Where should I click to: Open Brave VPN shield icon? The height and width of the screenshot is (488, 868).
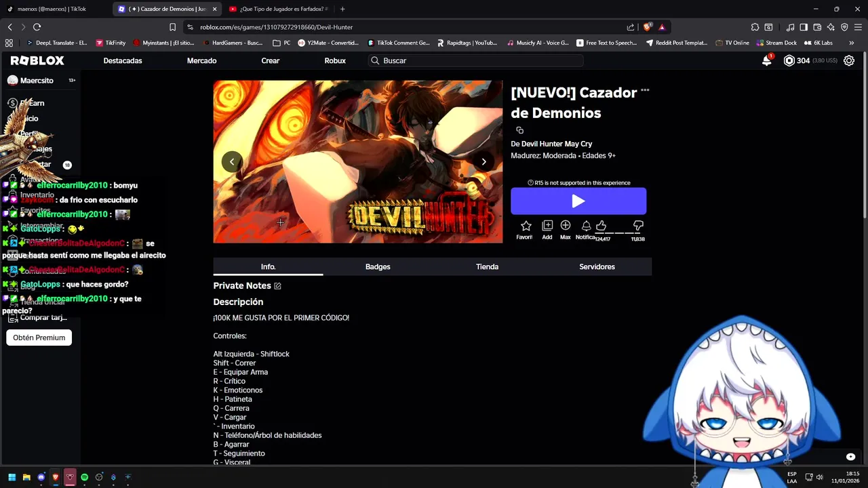tap(844, 27)
